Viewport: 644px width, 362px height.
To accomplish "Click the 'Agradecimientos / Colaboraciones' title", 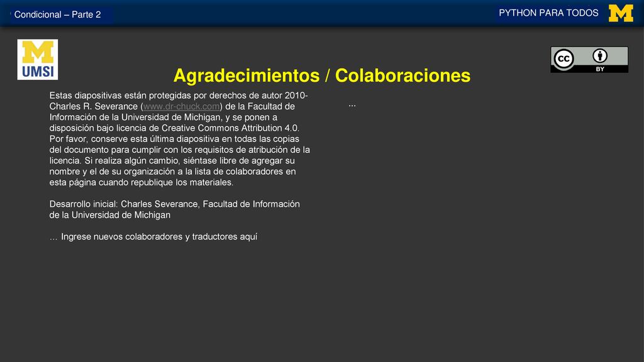I will [321, 75].
